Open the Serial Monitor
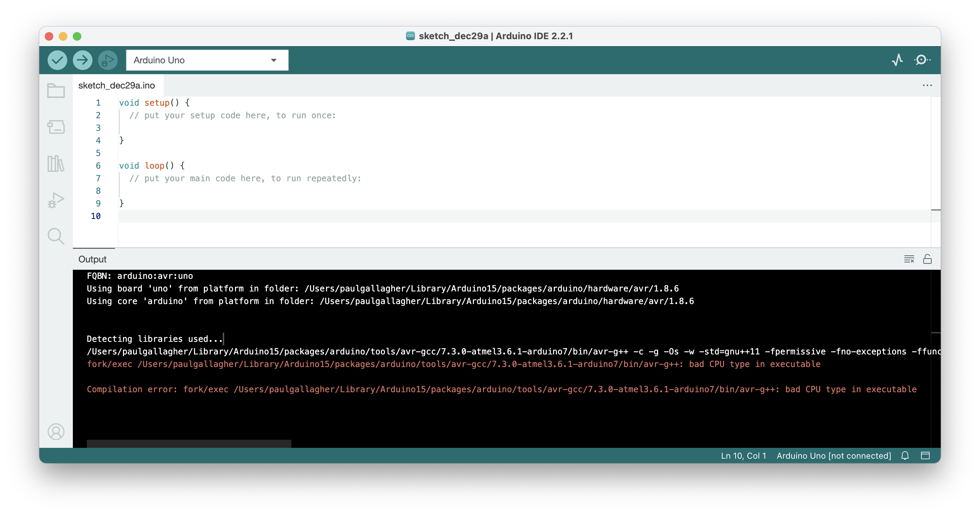 point(922,60)
